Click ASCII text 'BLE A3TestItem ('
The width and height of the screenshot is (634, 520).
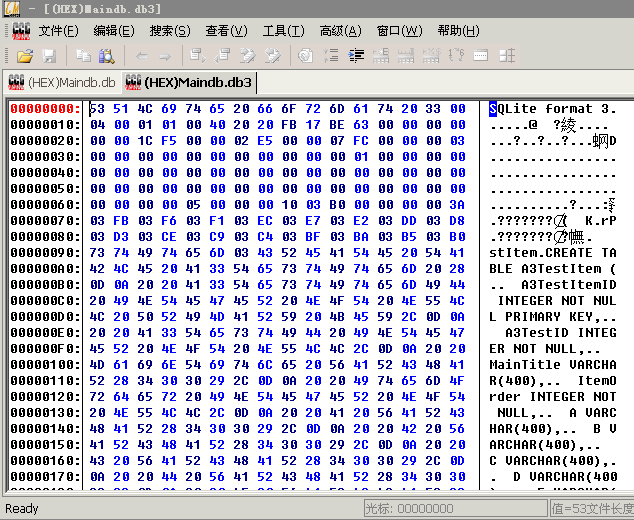553,269
